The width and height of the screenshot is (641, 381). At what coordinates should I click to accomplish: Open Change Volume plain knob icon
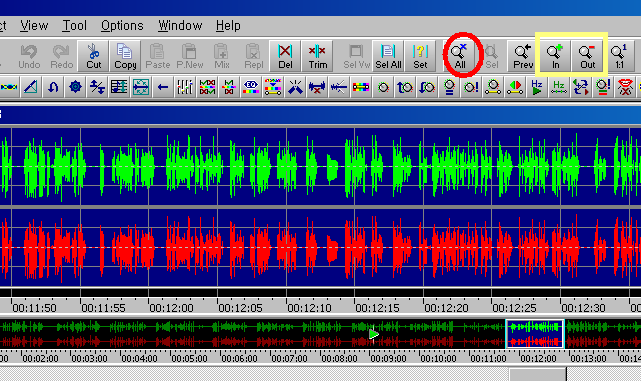point(383,87)
